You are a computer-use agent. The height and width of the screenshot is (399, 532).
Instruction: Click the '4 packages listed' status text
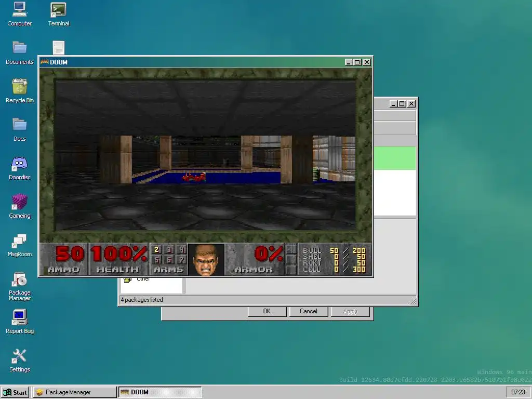[142, 300]
